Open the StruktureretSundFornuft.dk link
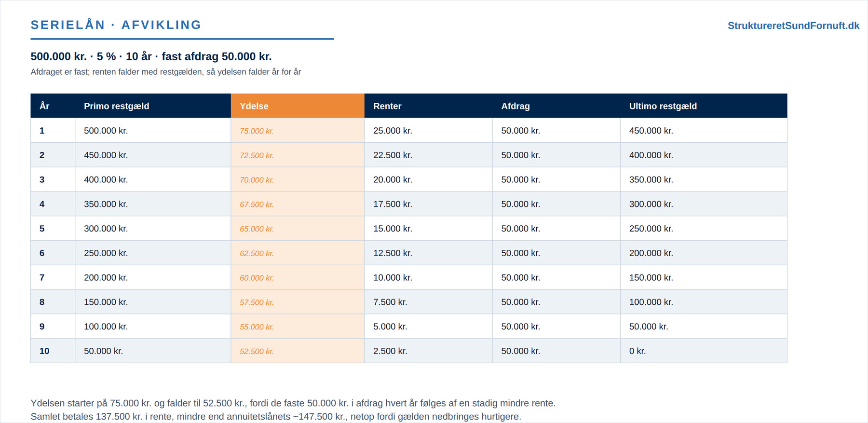This screenshot has height=423, width=868. pyautogui.click(x=793, y=26)
